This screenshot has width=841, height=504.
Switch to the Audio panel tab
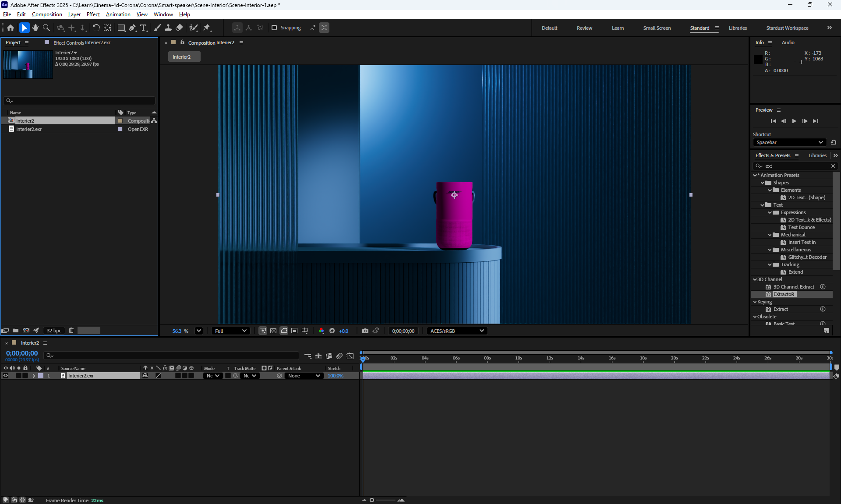(788, 42)
